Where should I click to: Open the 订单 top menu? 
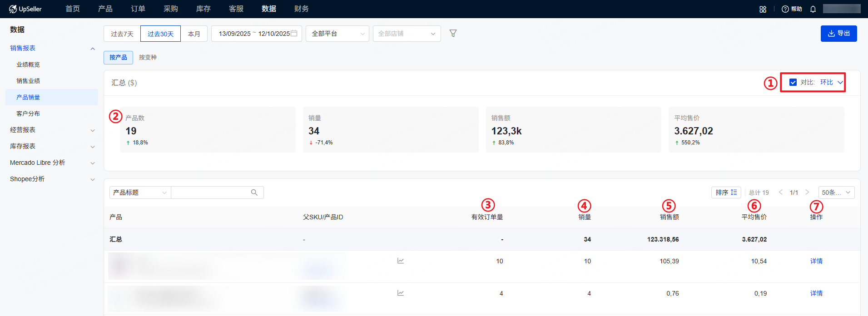click(x=138, y=9)
